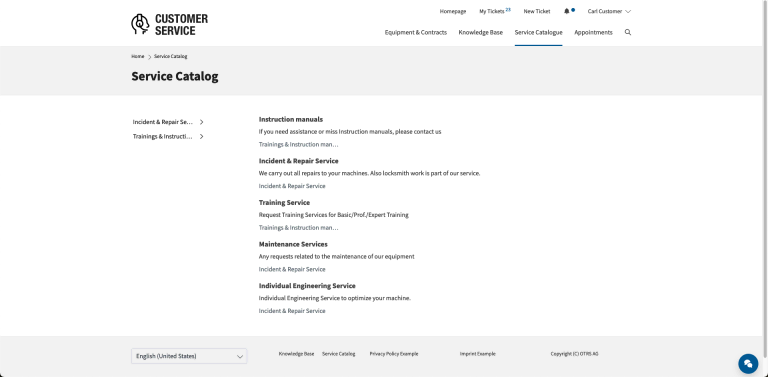Select Incident & Repair Se… sidebar category
Viewport: 768px width, 377px height.
pyautogui.click(x=163, y=122)
